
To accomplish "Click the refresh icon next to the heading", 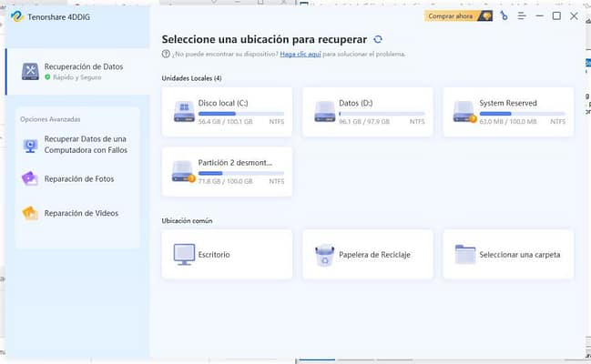I will [x=378, y=39].
